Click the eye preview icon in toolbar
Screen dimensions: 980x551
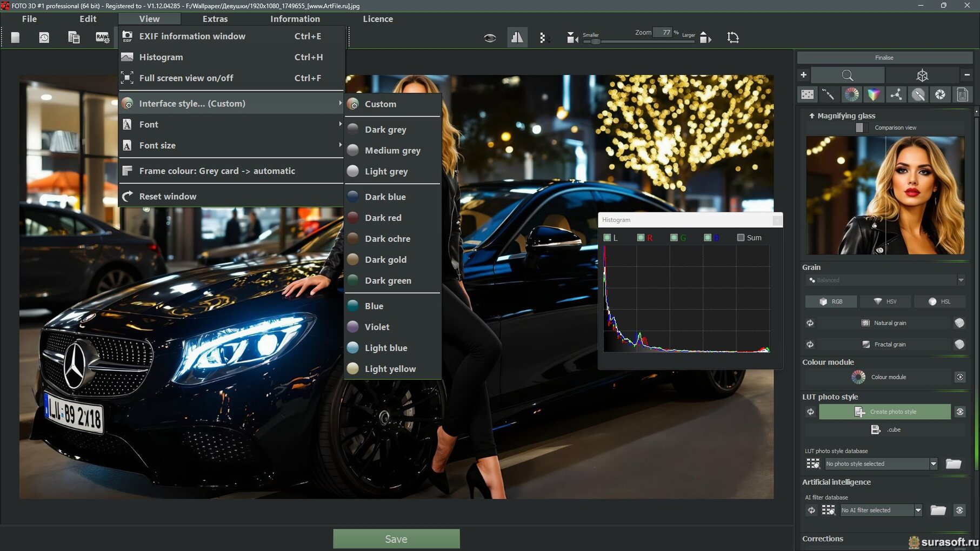(x=490, y=38)
